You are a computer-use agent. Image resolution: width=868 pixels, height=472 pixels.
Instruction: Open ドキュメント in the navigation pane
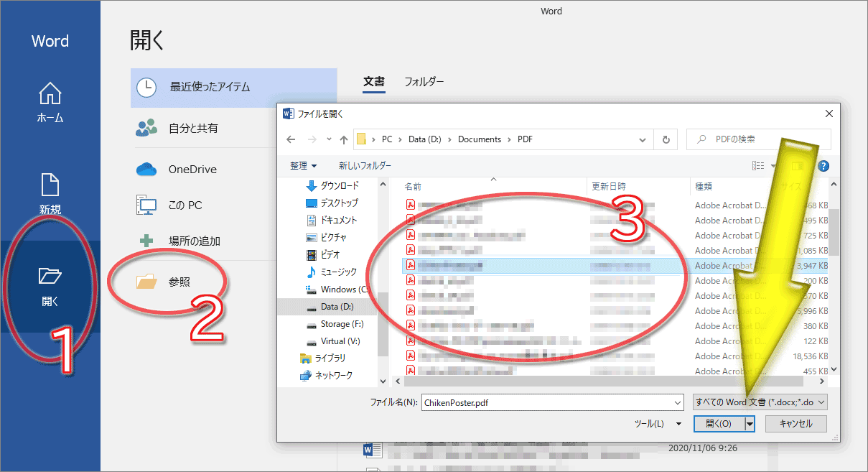tap(331, 220)
